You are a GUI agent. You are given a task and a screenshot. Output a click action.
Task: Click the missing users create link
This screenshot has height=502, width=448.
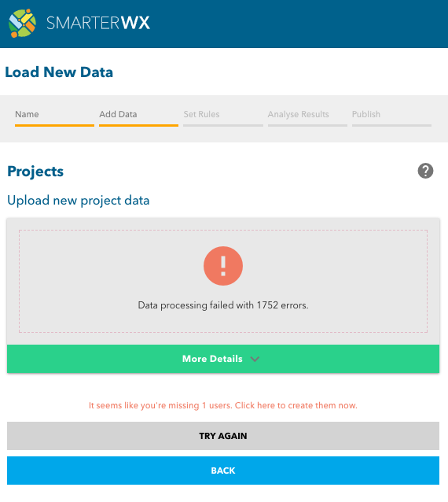pos(223,405)
